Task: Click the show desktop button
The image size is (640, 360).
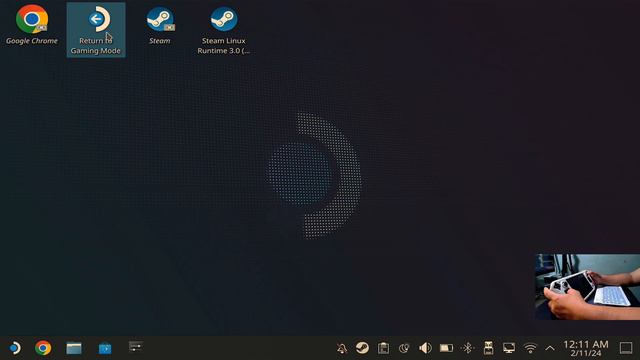Action: 626,348
